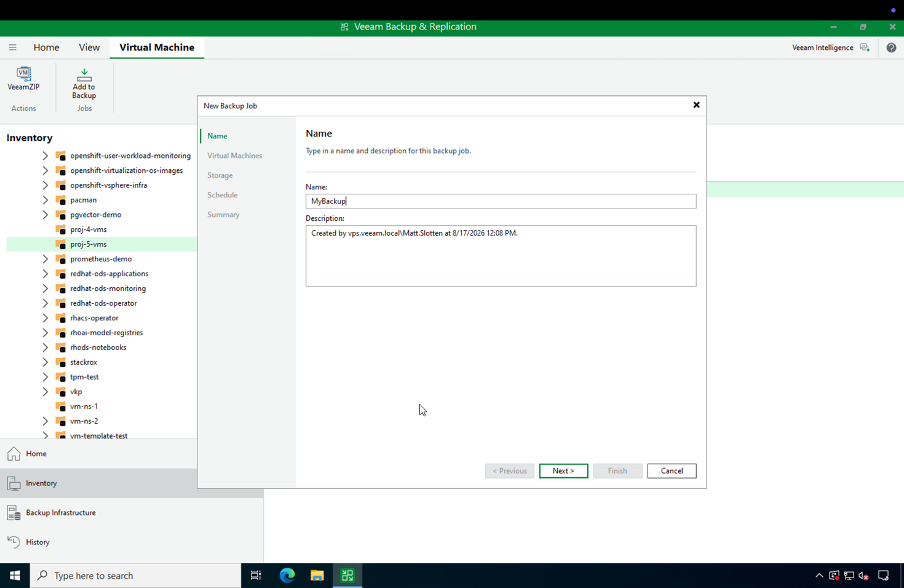
Task: Expand the openshift-virtualization-os-images node
Action: (x=45, y=170)
